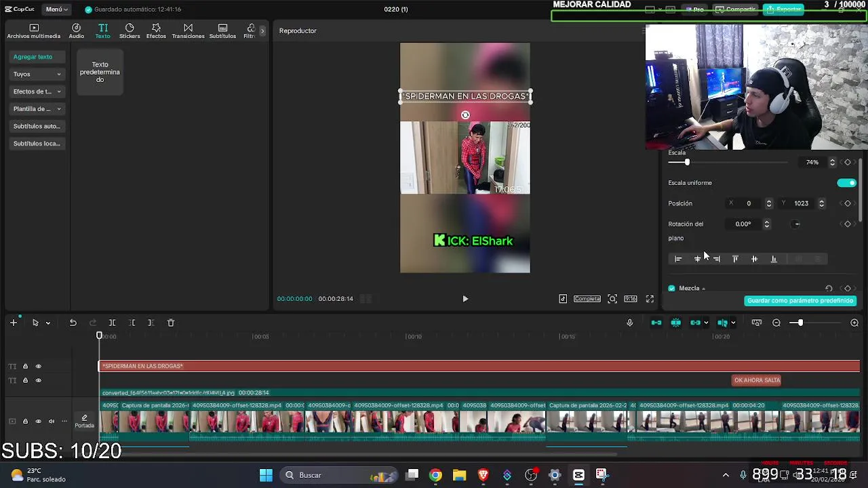Add keyframe for Rotación

[848, 224]
